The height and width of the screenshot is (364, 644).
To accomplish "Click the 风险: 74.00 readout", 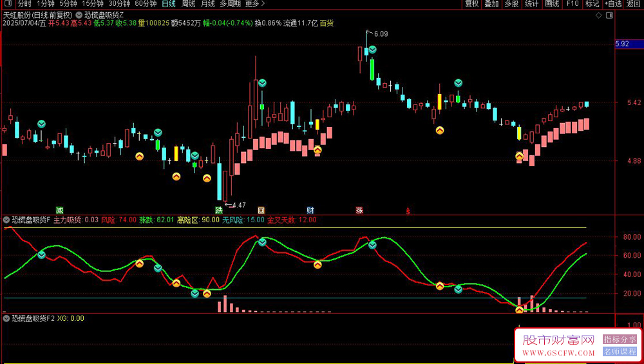I will pos(118,220).
